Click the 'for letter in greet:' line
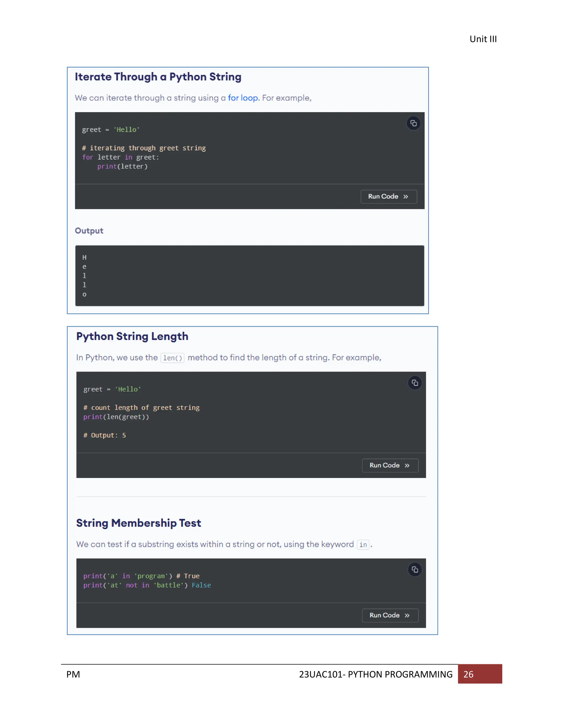The image size is (563, 728). [x=120, y=157]
